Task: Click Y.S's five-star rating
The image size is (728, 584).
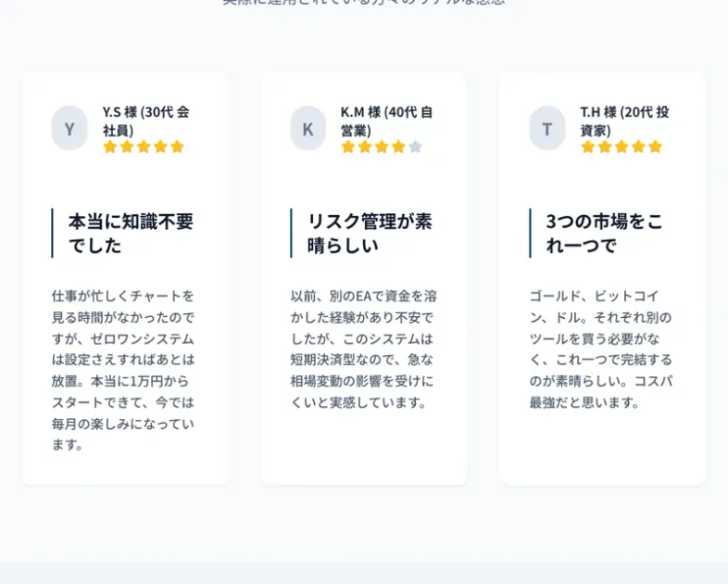Action: [144, 146]
